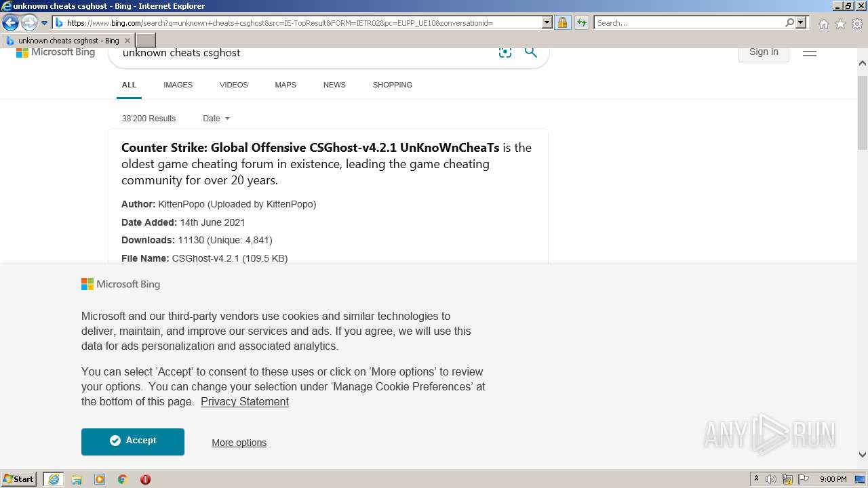Show hidden system tray icons
Viewport: 868px width, 488px height.
point(756,479)
